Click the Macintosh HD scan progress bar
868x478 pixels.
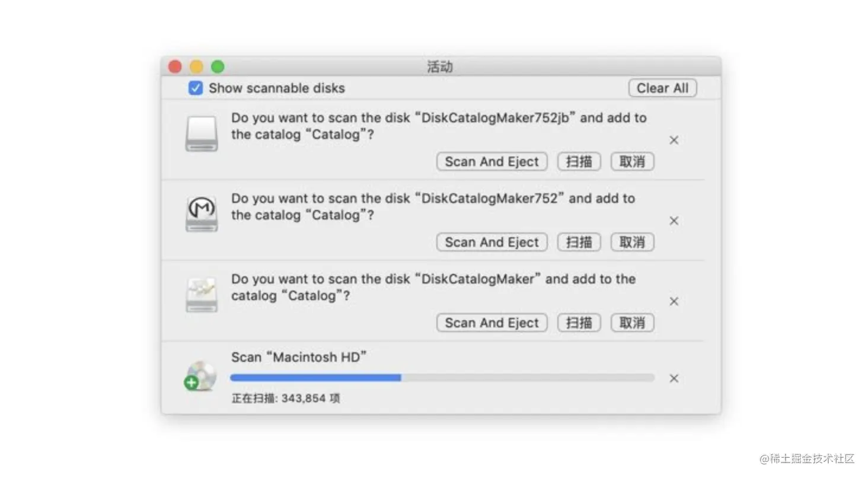(442, 377)
